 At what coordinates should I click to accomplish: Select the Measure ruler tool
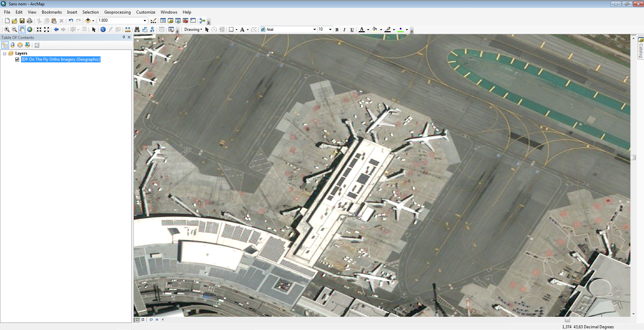click(x=128, y=30)
